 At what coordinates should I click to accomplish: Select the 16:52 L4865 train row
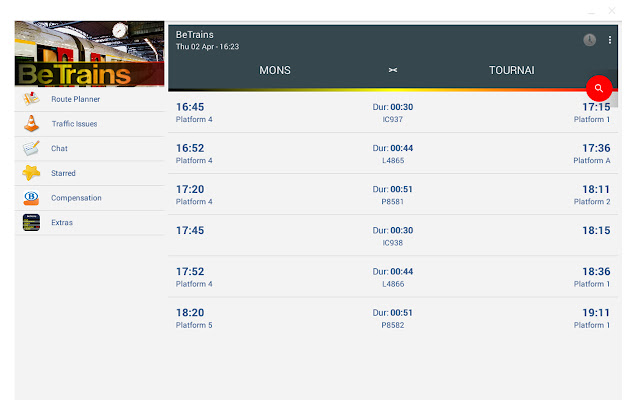pyautogui.click(x=392, y=153)
